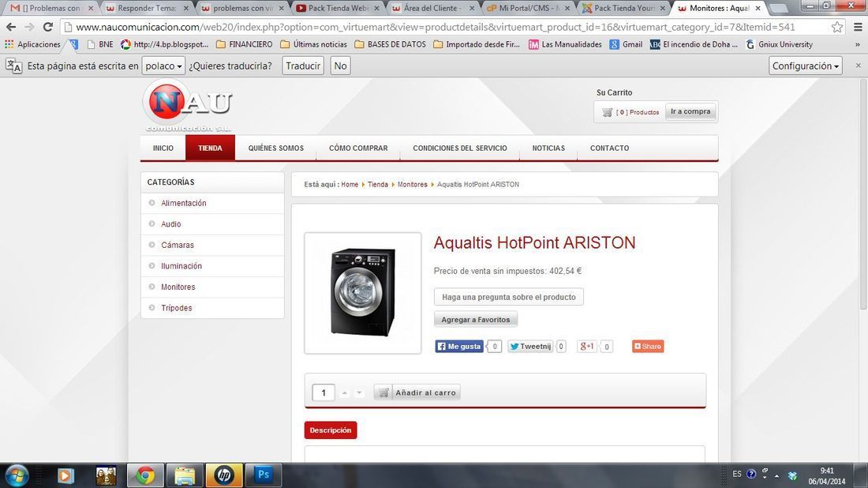Click the Añadir al carro button
The height and width of the screenshot is (488, 868).
click(417, 392)
